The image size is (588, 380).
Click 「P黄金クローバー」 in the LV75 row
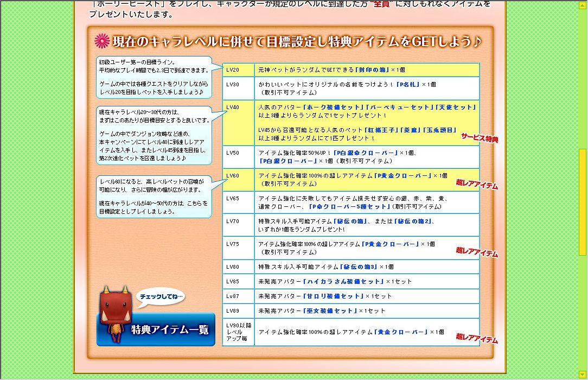391,244
